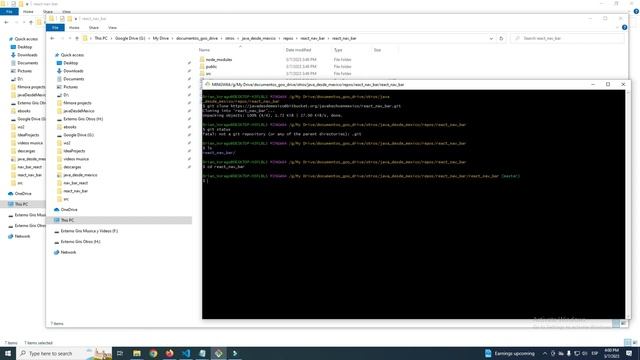The height and width of the screenshot is (360, 640).
Task: Sort files by Type column header
Action: (338, 50)
